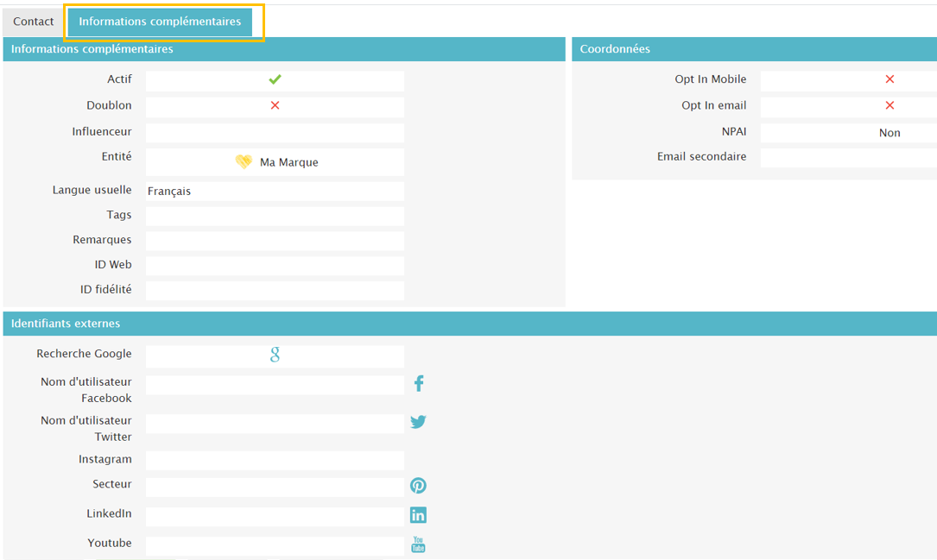937x560 pixels.
Task: Launch the Google search icon
Action: coord(275,355)
